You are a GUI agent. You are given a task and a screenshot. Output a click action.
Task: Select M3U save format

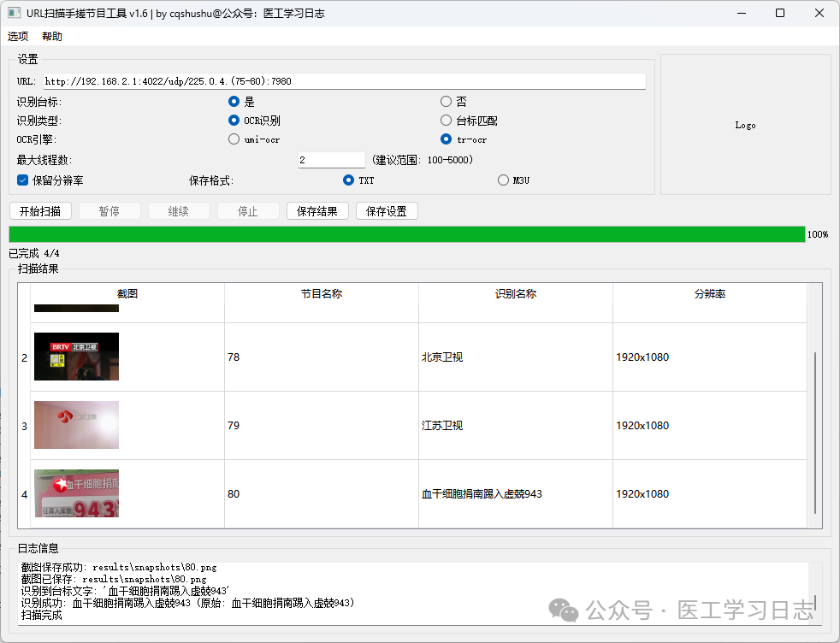tap(503, 180)
